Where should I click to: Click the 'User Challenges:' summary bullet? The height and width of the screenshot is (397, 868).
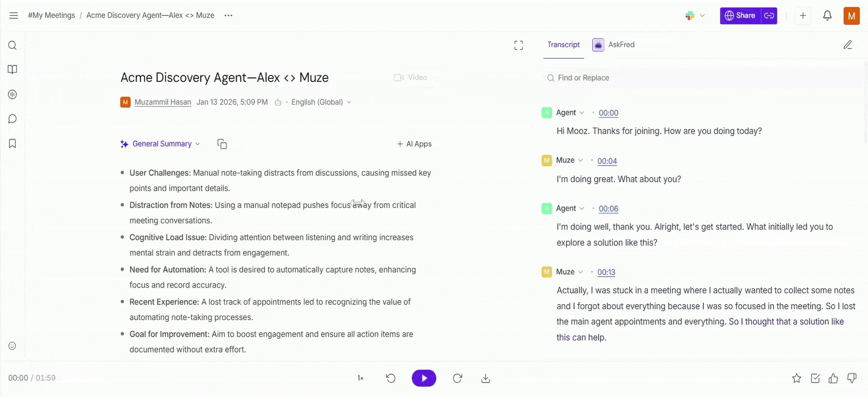coord(280,181)
